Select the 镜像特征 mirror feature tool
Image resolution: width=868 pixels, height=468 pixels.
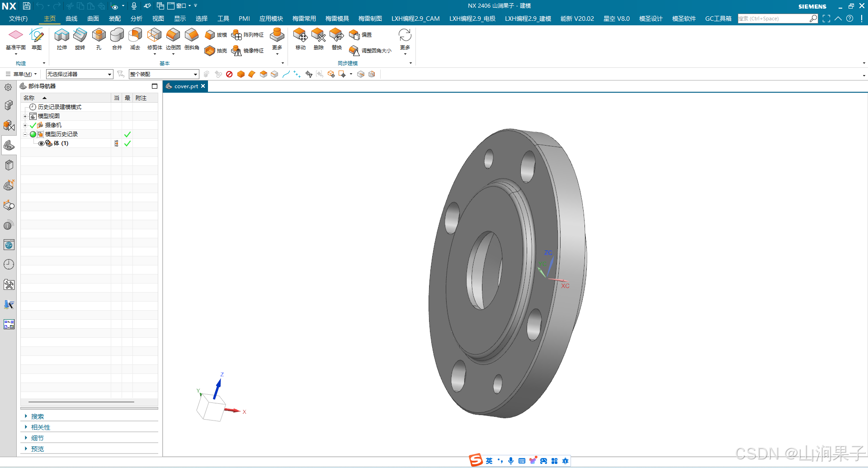247,51
